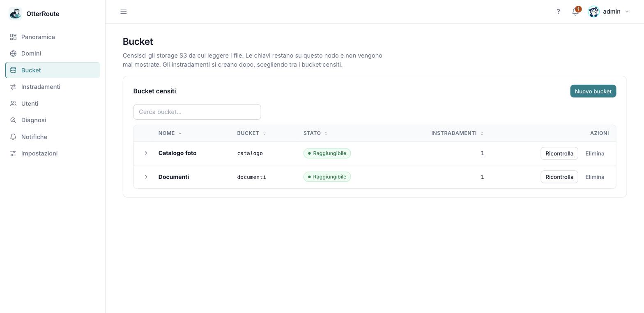Open the Panoramica page

(53, 37)
